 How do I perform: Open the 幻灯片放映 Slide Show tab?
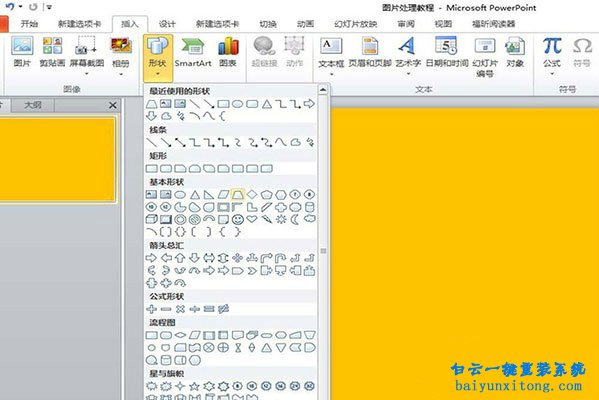tap(356, 24)
